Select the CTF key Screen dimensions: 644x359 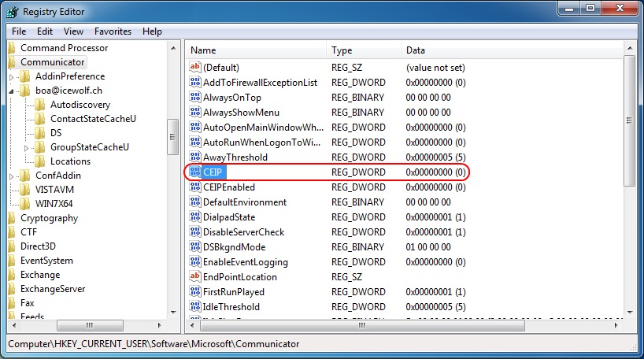[29, 232]
